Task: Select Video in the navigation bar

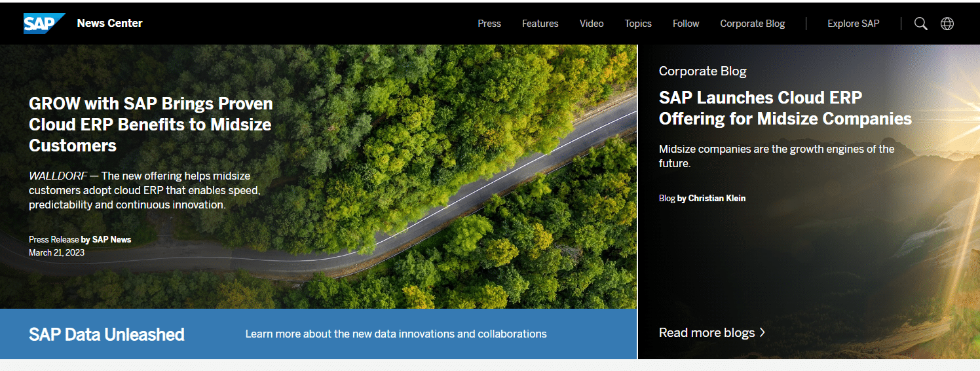Action: (591, 24)
